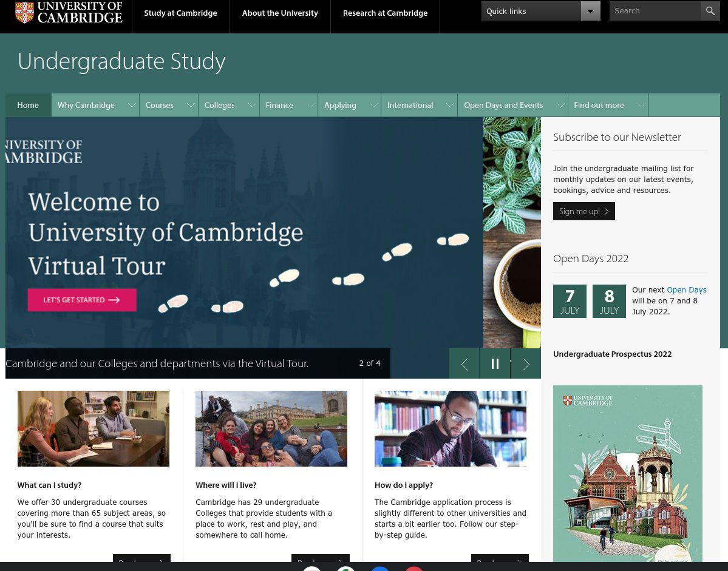The image size is (728, 571).
Task: Pause the carousel slideshow
Action: click(495, 364)
